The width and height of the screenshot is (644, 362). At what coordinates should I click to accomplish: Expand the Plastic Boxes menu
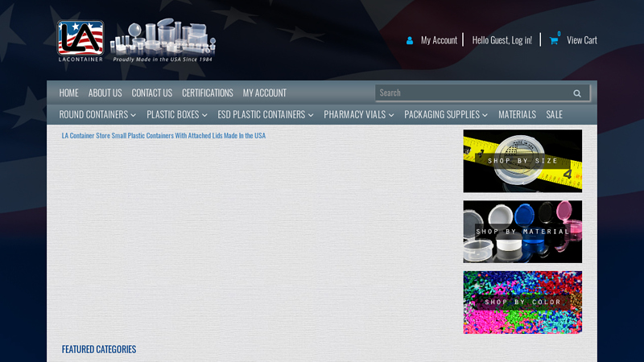177,115
